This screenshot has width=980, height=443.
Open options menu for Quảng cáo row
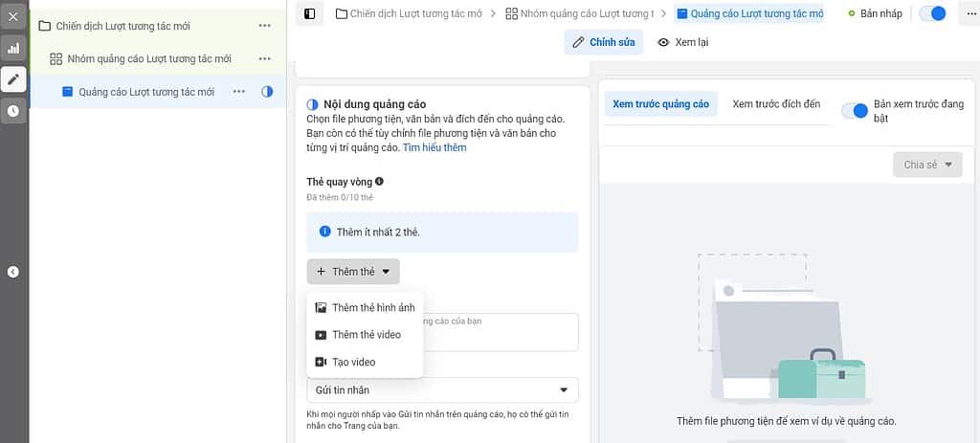(x=238, y=92)
